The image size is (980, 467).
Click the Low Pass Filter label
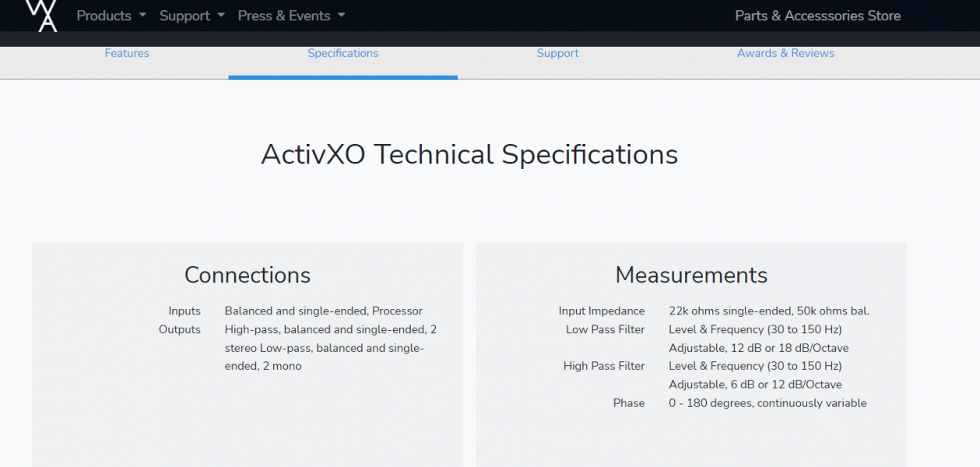click(x=606, y=329)
